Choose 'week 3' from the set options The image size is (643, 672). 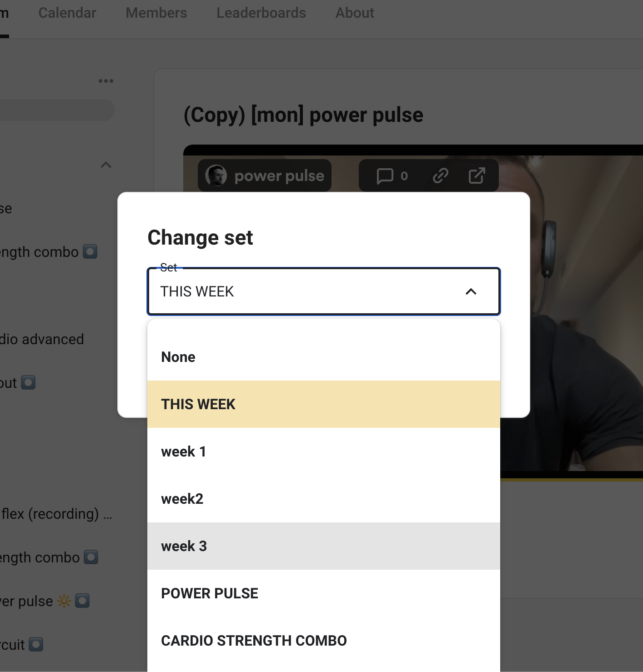(x=184, y=546)
